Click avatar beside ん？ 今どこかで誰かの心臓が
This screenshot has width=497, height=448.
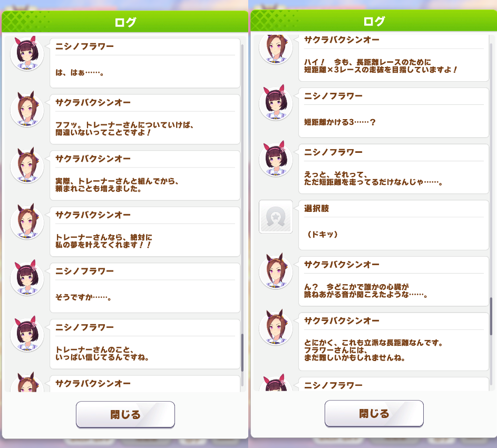tap(276, 271)
